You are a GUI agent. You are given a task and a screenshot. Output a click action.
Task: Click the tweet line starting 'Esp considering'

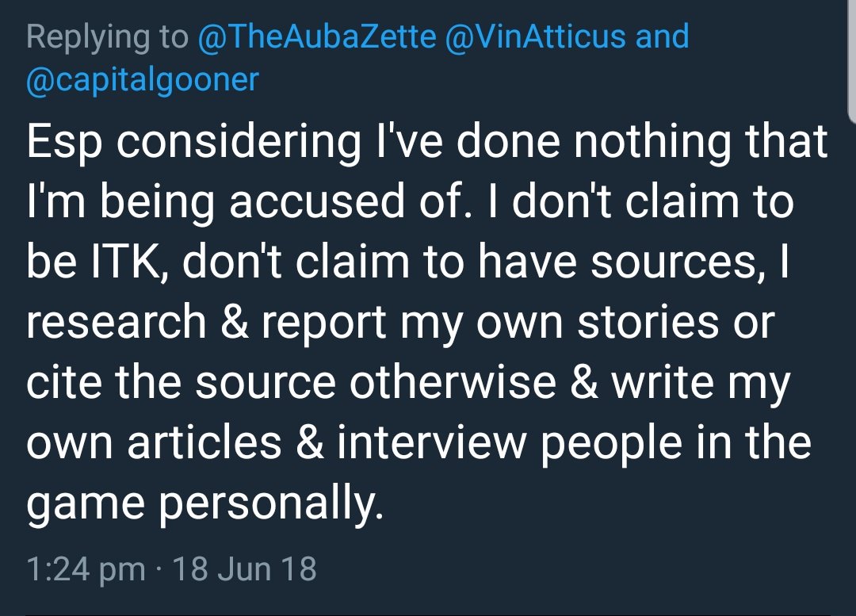pyautogui.click(x=427, y=142)
